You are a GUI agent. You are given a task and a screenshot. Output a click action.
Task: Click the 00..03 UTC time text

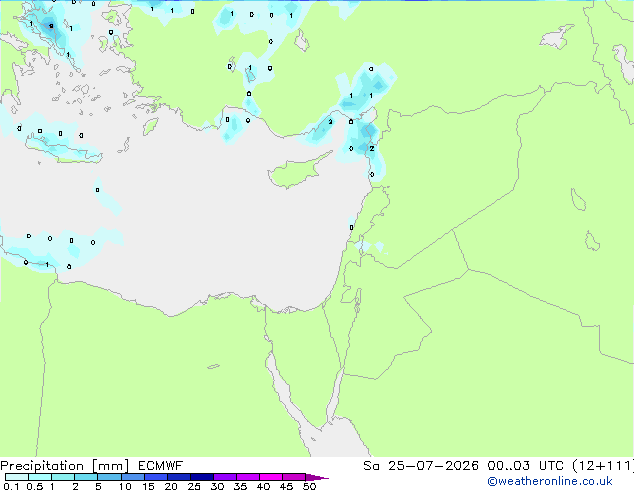[525, 466]
